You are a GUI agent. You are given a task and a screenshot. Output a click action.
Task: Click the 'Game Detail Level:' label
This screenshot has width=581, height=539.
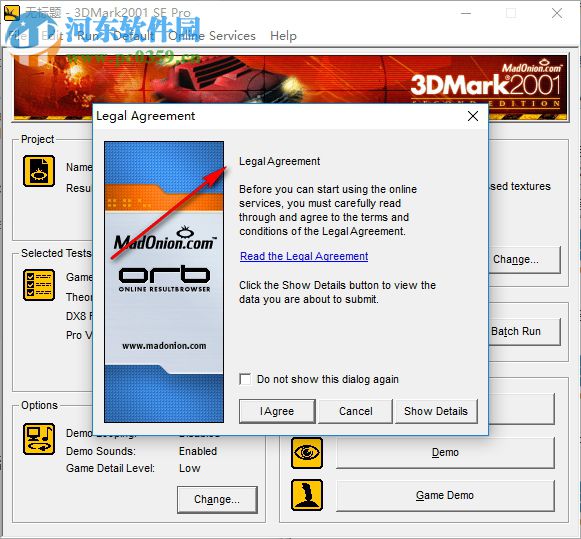[110, 468]
